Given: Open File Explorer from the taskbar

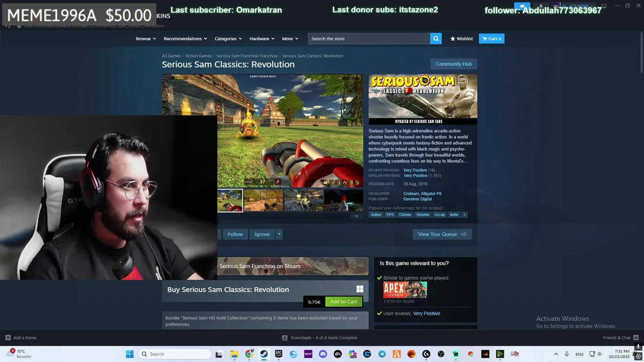Looking at the screenshot, I should 234,354.
